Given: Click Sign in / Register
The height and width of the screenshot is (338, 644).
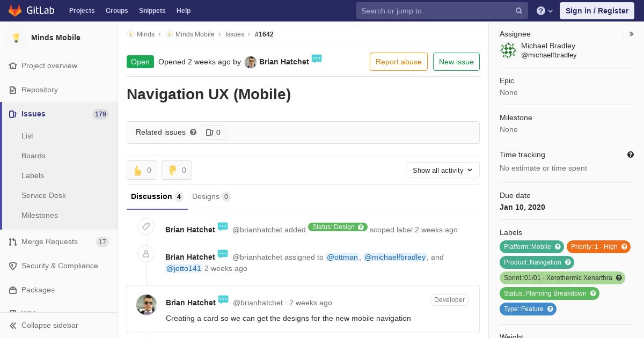Looking at the screenshot, I should pyautogui.click(x=597, y=11).
